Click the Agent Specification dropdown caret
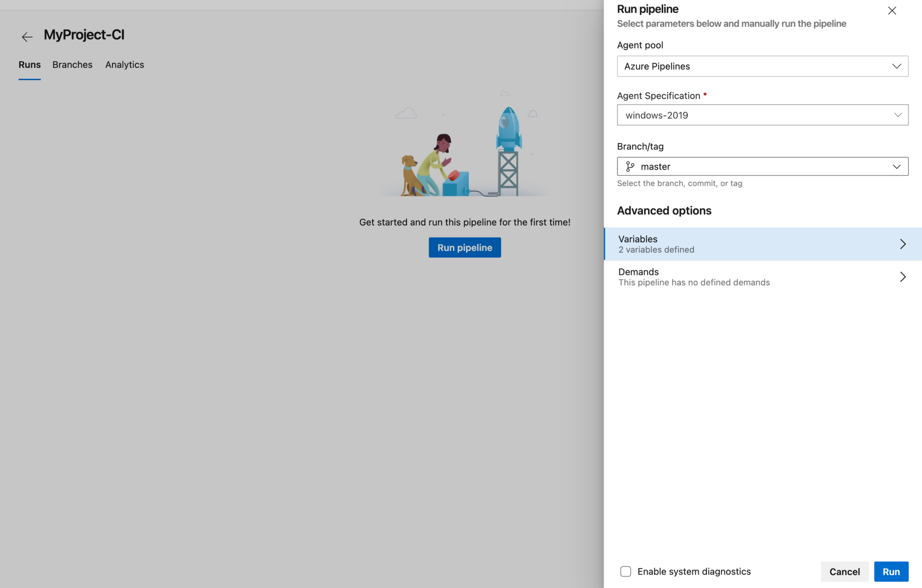The width and height of the screenshot is (922, 588). pyautogui.click(x=897, y=115)
